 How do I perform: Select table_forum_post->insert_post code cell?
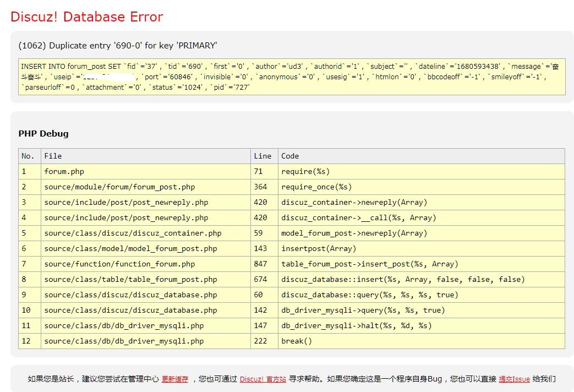pos(422,264)
